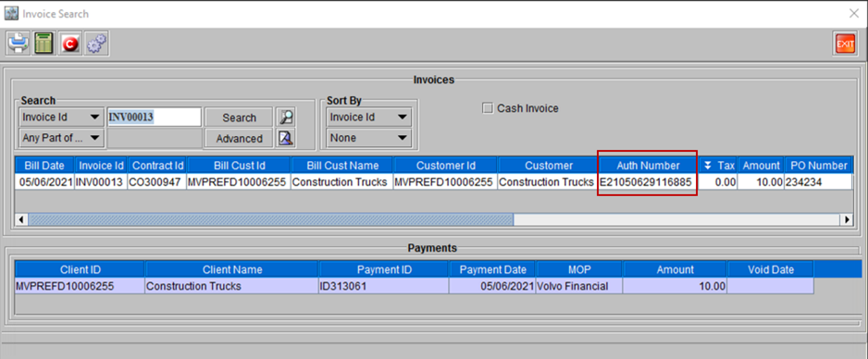Click the Payment ID column header
Screen dimensions: 868x359
pyautogui.click(x=384, y=269)
